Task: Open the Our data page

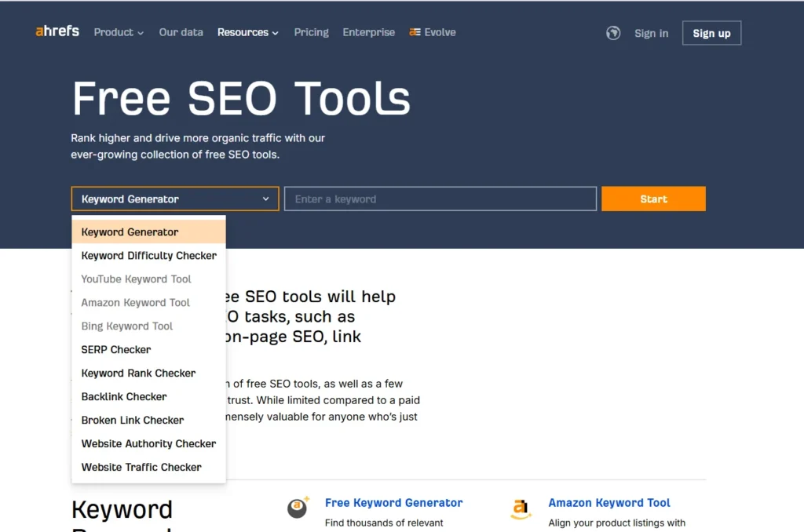Action: (x=181, y=32)
